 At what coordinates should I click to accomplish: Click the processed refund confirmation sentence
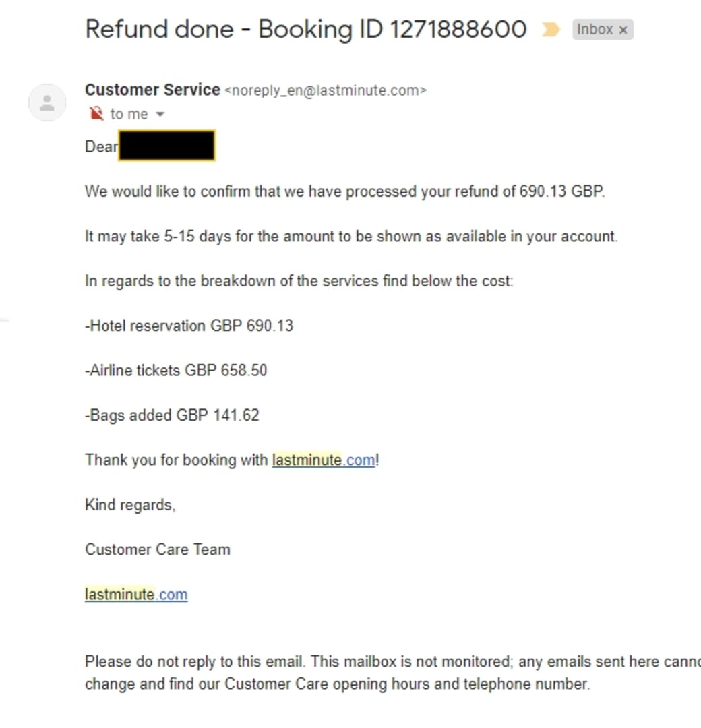pos(345,191)
